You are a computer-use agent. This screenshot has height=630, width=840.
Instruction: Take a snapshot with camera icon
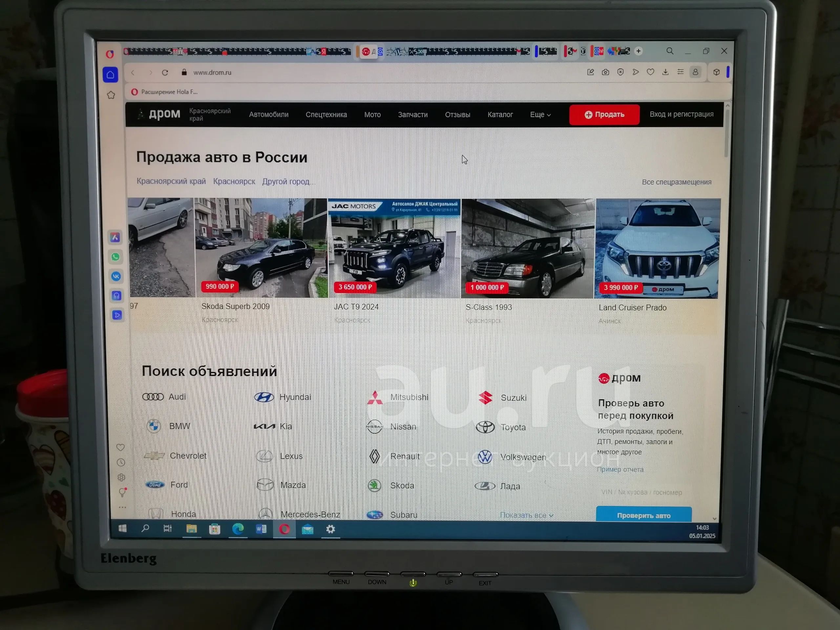(605, 72)
